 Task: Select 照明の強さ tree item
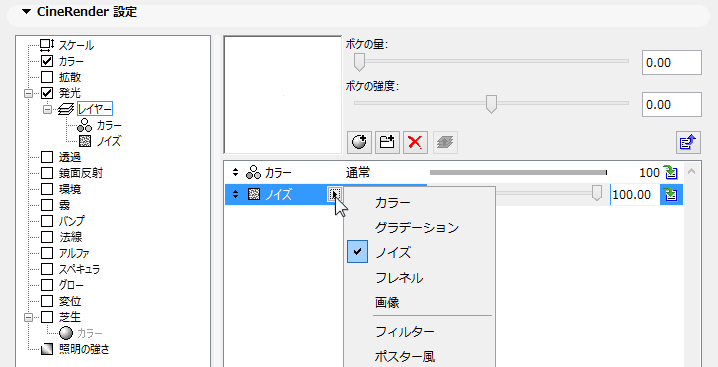(x=83, y=349)
